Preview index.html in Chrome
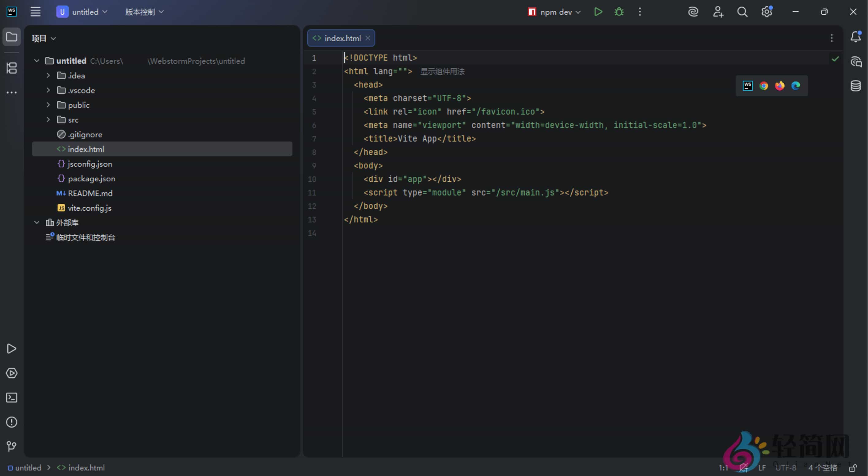Image resolution: width=868 pixels, height=476 pixels. coord(763,85)
